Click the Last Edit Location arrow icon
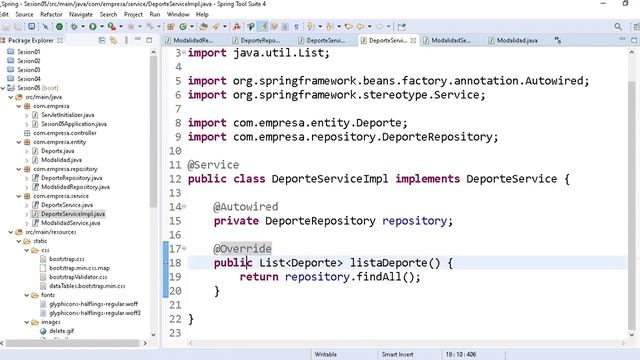The height and width of the screenshot is (360, 640). [348, 27]
